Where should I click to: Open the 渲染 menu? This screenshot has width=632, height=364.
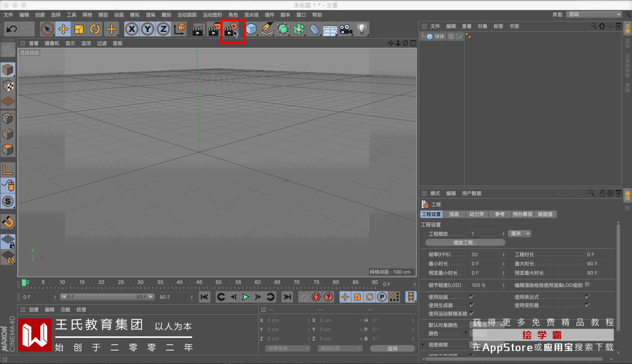tap(150, 15)
